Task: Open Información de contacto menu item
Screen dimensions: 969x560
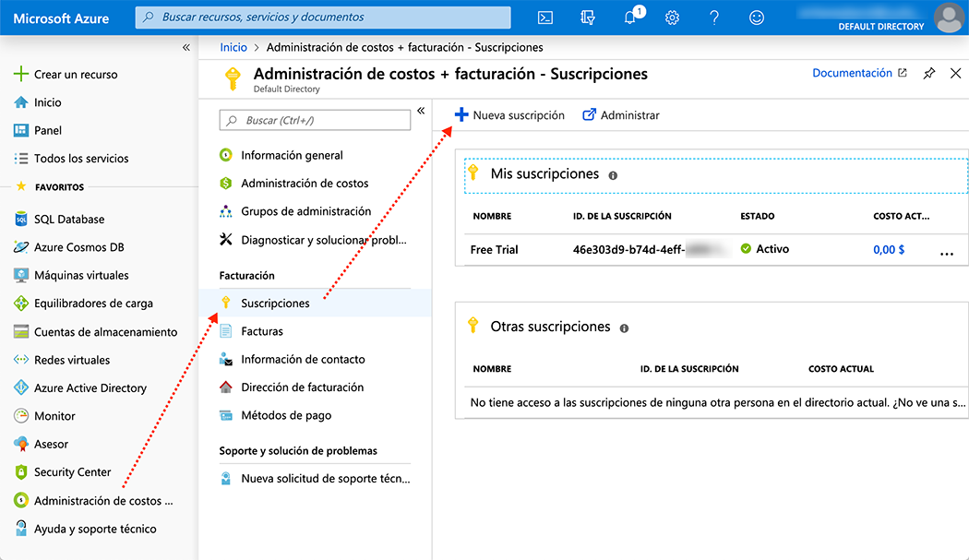Action: tap(293, 359)
